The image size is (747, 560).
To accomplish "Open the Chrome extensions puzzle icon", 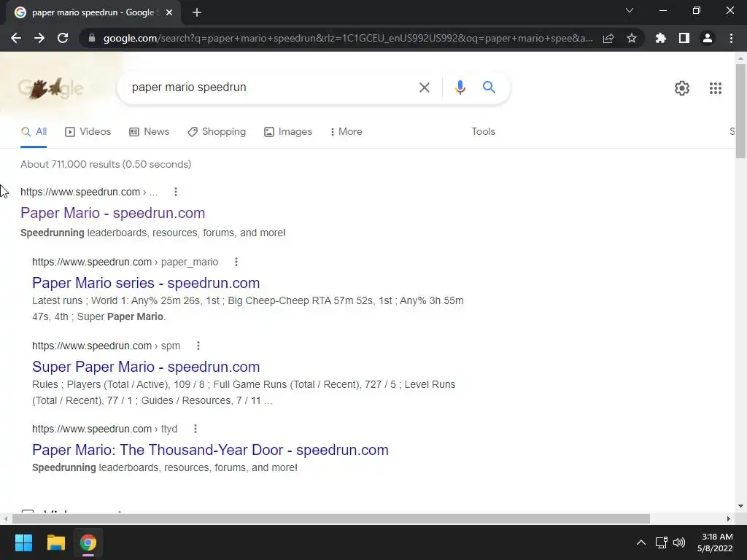I will tap(661, 38).
